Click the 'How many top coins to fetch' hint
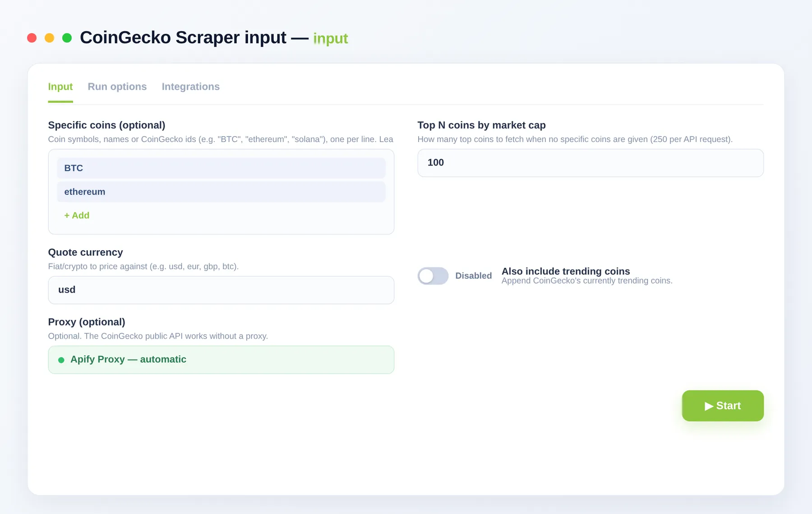Image resolution: width=812 pixels, height=514 pixels. (x=575, y=139)
